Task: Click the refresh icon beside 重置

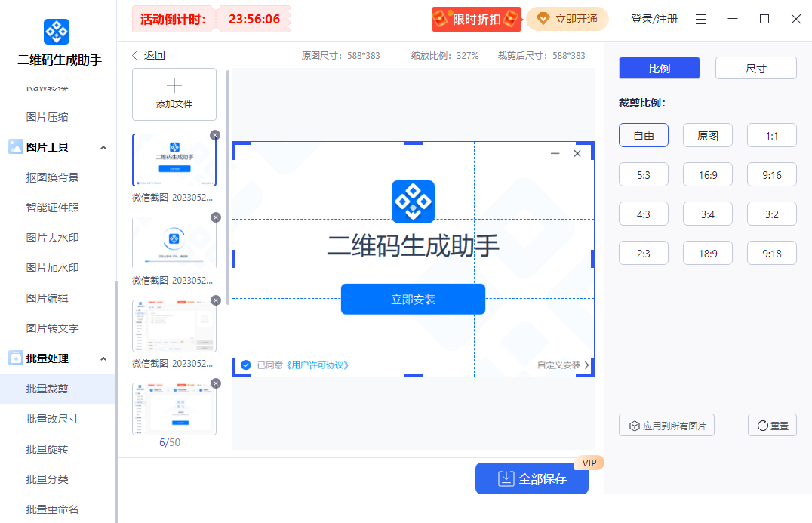Action: (x=762, y=425)
